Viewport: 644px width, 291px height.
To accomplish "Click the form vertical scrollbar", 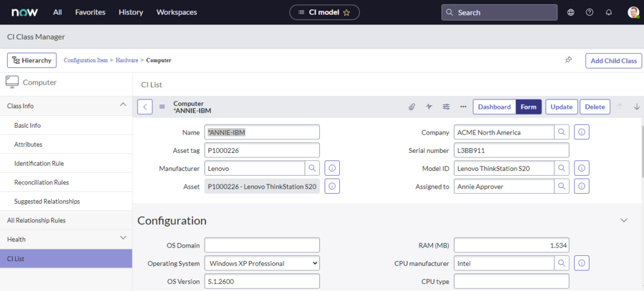I will click(x=642, y=152).
